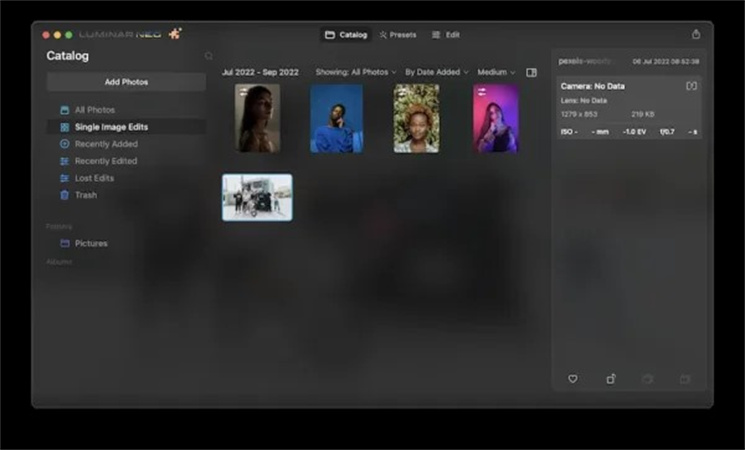Click the 1279 x 853 dimensions text
This screenshot has height=450, width=745.
[x=579, y=114]
